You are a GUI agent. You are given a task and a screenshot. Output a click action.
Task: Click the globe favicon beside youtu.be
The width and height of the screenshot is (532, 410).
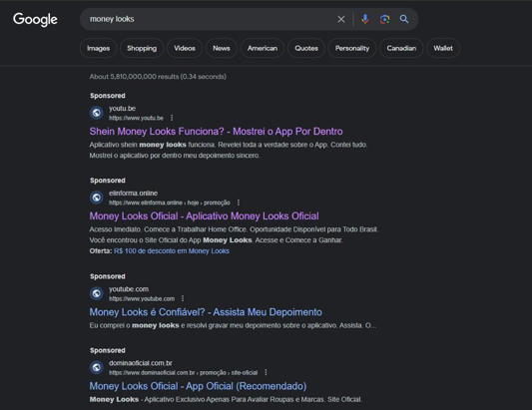click(x=97, y=113)
